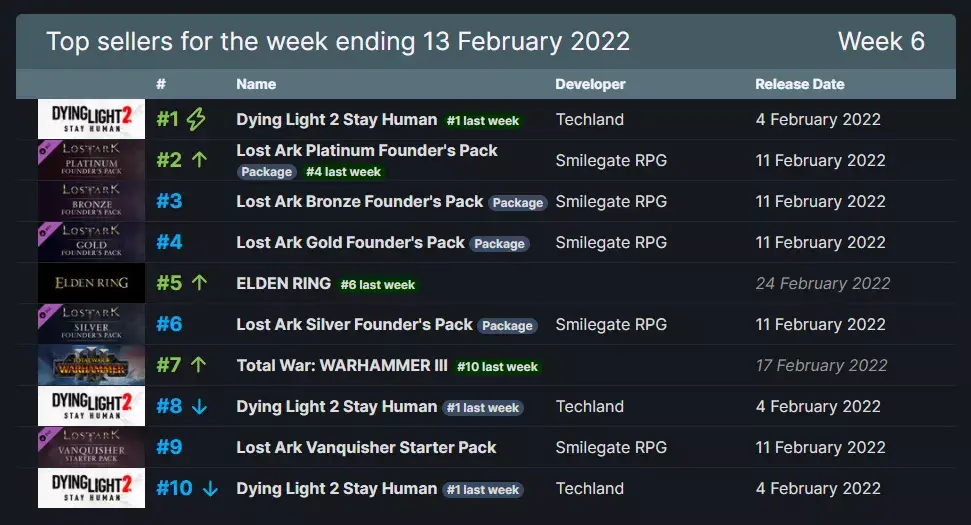Click the Developer column header
Viewport: 971px width, 525px height.
click(590, 84)
